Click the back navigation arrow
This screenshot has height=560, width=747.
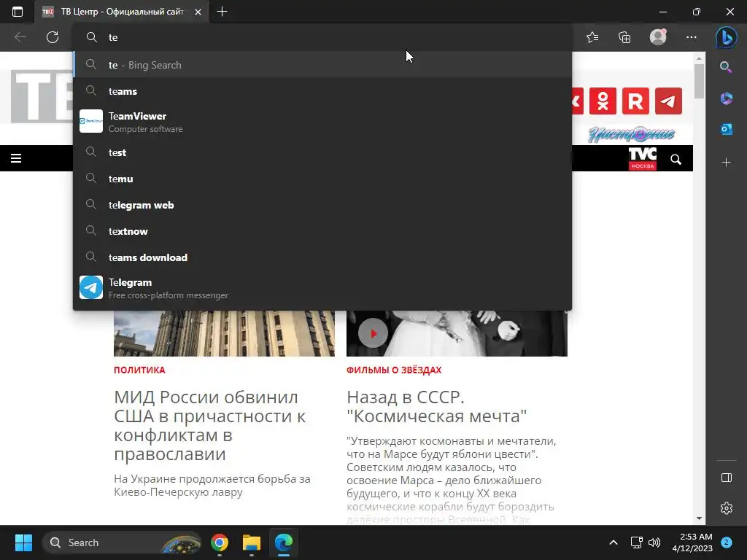20,37
